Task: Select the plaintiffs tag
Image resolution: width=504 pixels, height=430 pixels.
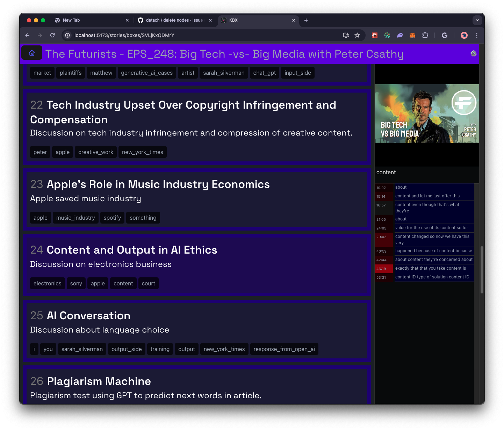Action: point(71,73)
